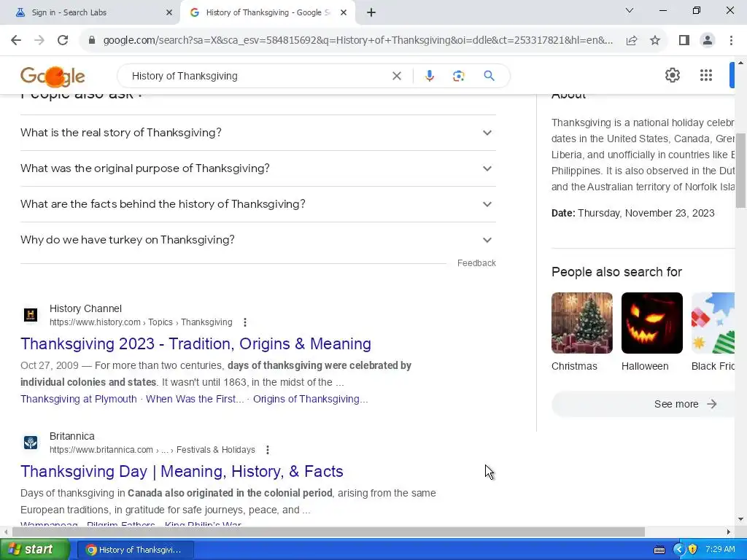This screenshot has width=747, height=560.
Task: Expand 'What is the real story of Thanksgiving?'
Action: pos(258,133)
